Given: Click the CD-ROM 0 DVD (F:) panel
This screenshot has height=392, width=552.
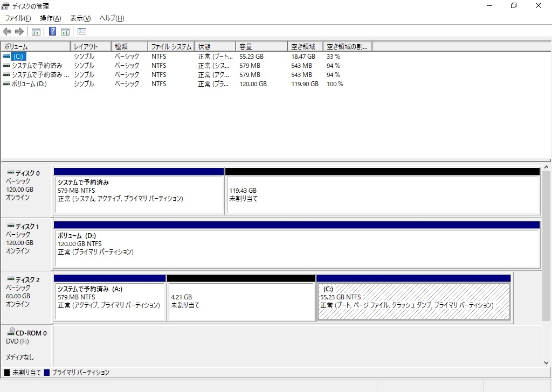Looking at the screenshot, I should [27, 346].
